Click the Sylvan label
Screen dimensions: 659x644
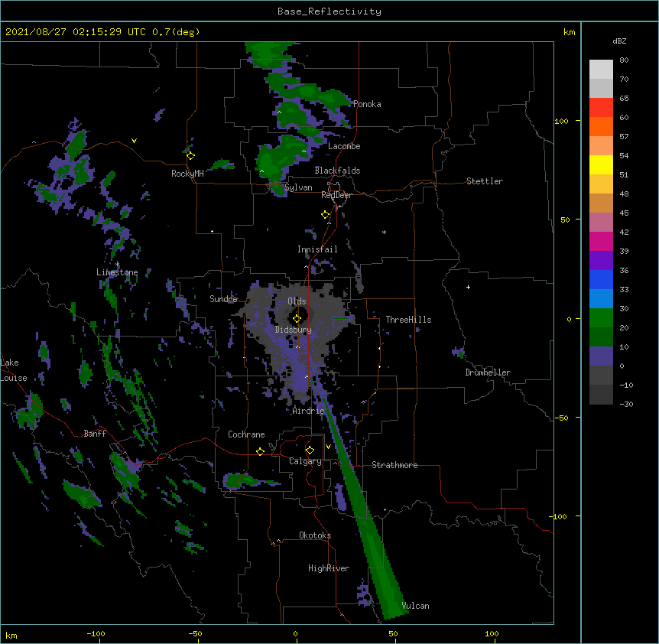click(298, 187)
